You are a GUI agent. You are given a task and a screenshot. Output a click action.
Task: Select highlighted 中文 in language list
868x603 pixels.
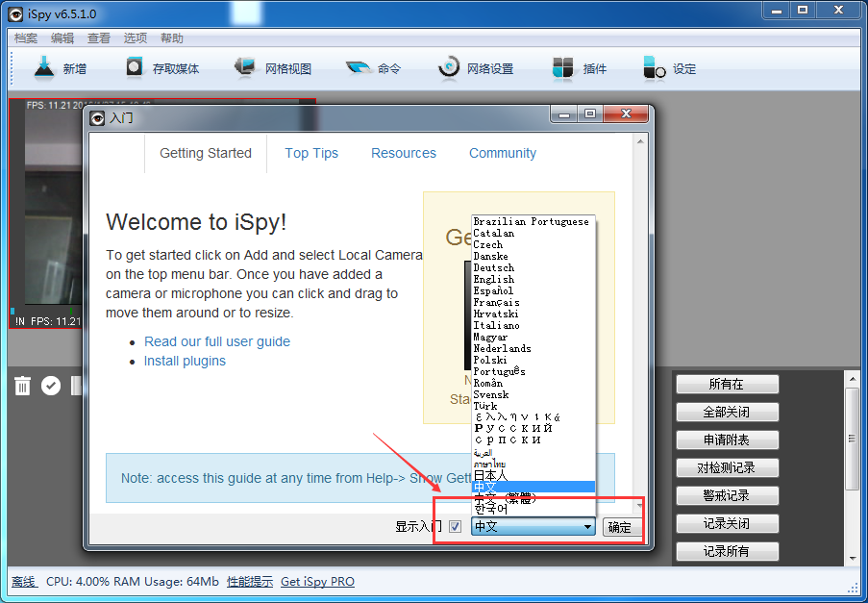click(x=533, y=487)
